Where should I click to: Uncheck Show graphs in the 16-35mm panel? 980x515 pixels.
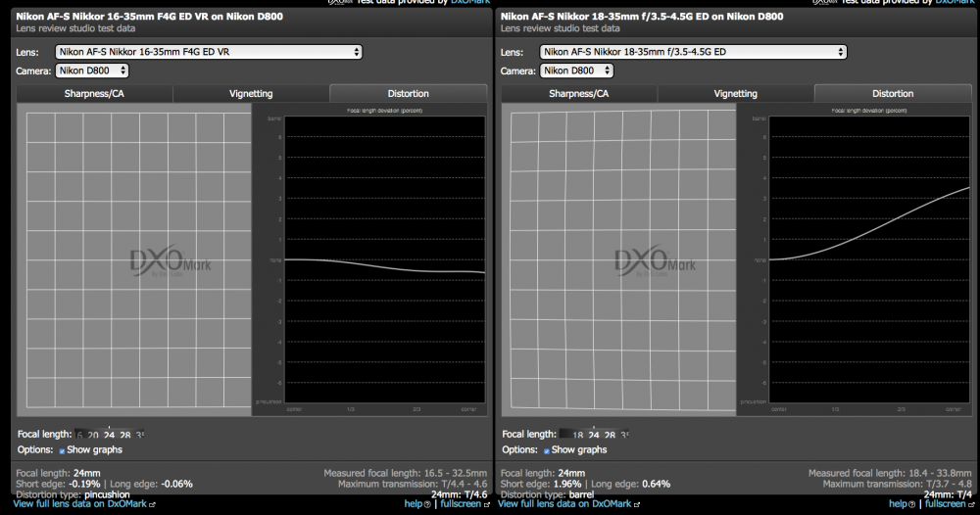[62, 450]
